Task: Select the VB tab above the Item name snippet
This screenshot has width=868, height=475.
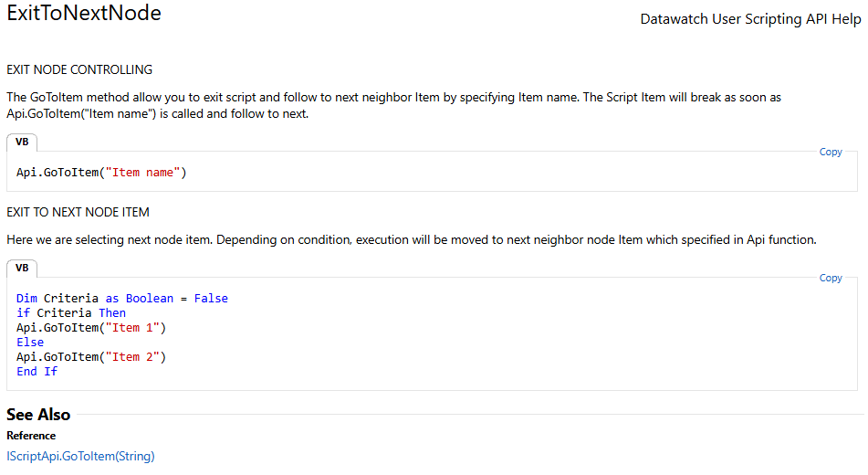Action: 22,142
